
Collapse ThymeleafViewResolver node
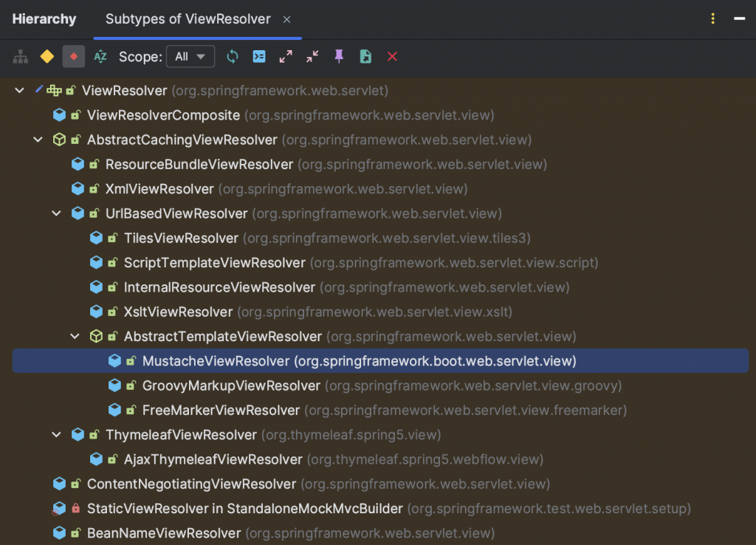point(56,434)
